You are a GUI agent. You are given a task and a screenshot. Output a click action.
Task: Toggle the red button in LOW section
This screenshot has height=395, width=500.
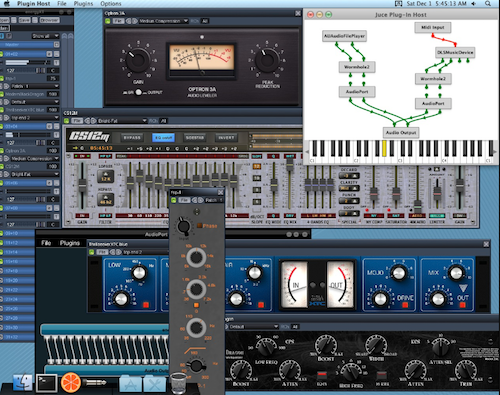(146, 305)
